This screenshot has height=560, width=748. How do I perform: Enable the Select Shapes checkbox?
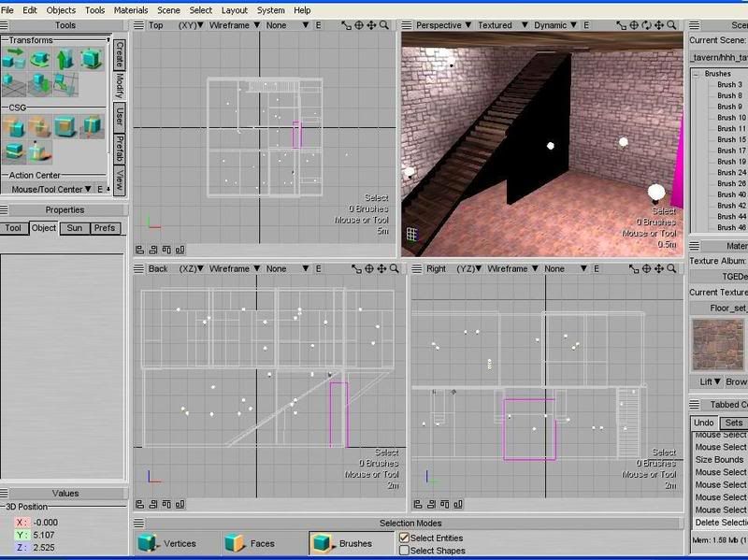pos(405,551)
